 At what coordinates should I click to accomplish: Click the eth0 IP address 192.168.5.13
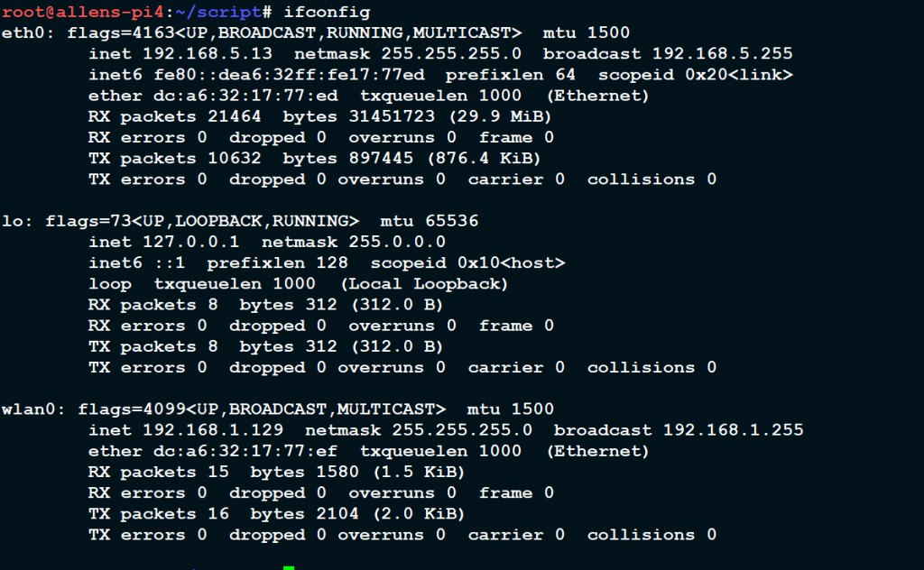pyautogui.click(x=208, y=53)
